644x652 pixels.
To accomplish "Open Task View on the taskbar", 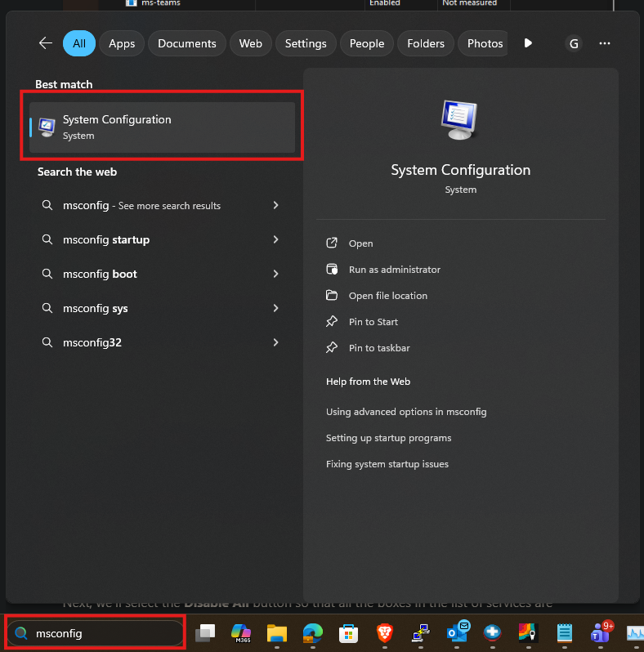I will pos(205,633).
